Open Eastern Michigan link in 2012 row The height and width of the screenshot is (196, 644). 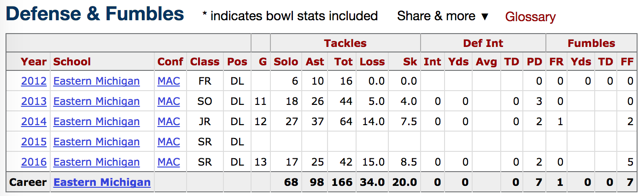point(96,81)
